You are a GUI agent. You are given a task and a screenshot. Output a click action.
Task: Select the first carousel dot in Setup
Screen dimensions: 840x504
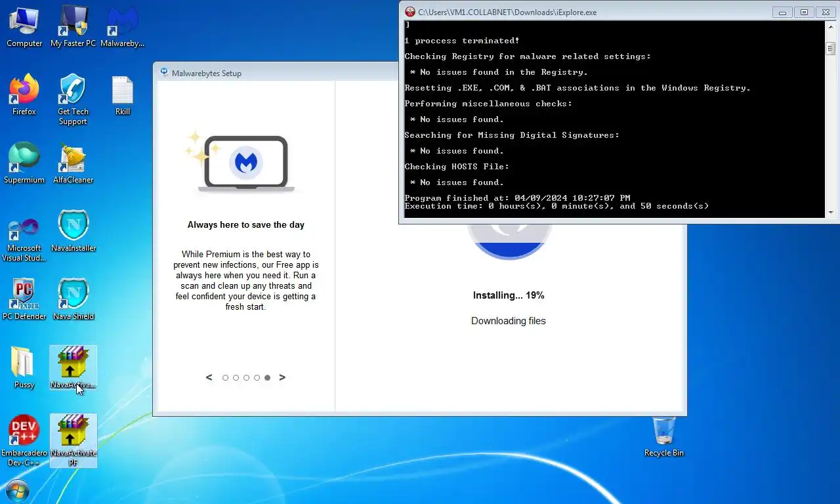coord(225,378)
